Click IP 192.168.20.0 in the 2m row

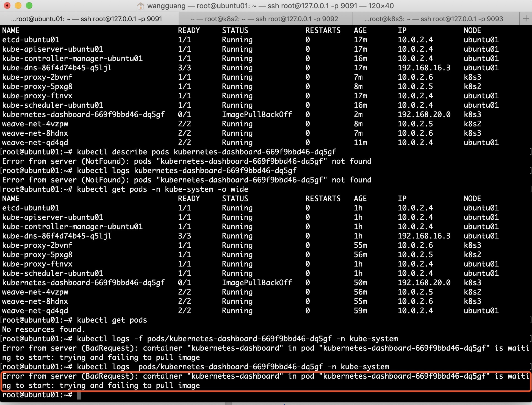(424, 115)
